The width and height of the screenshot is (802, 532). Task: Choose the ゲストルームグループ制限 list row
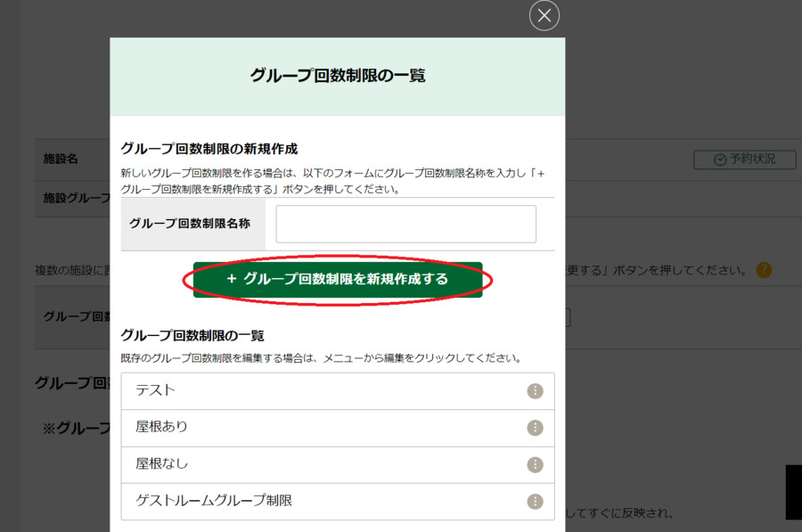click(321, 502)
